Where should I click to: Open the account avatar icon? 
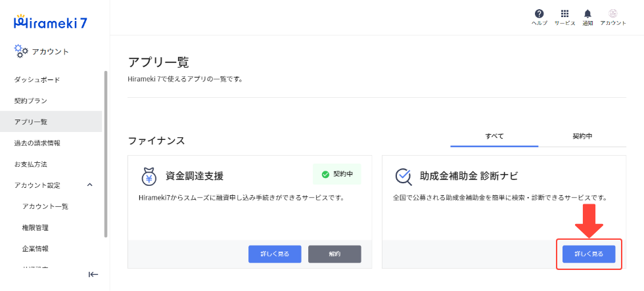tap(612, 14)
